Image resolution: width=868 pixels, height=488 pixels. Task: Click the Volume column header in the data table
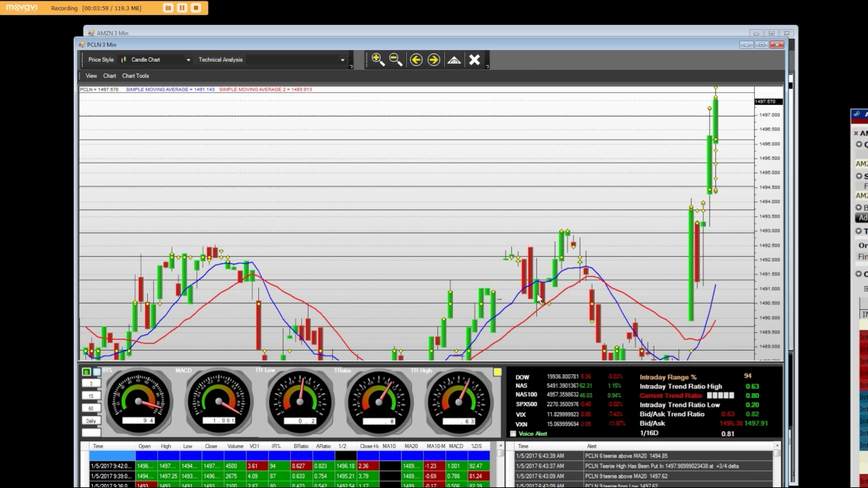coord(235,447)
